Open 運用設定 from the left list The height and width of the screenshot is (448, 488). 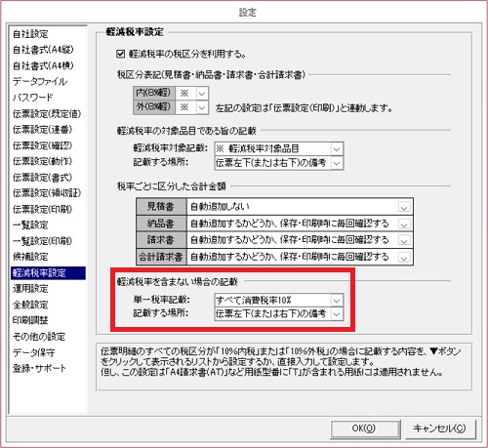30,289
